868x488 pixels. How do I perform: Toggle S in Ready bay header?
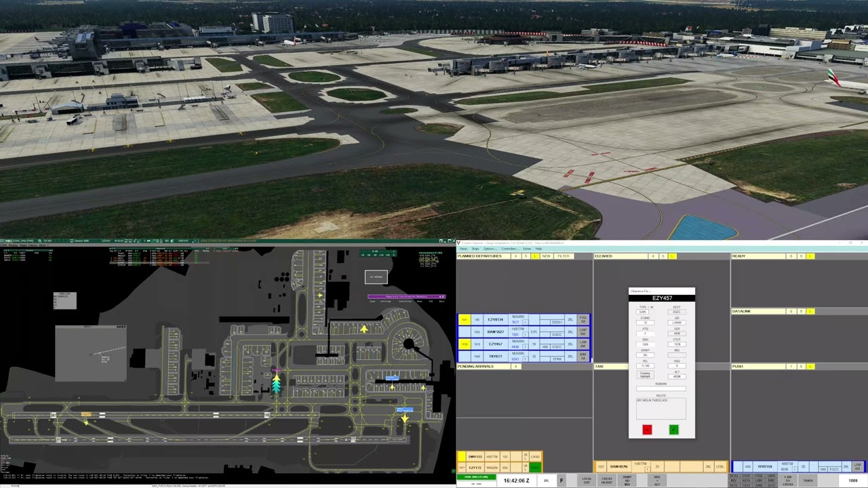click(800, 256)
